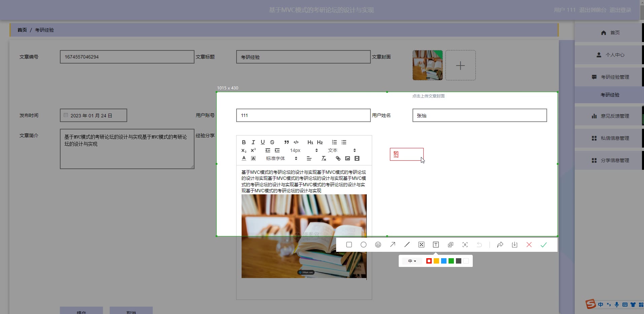The image size is (644, 314).
Task: Apply superscript formatting
Action: (253, 150)
